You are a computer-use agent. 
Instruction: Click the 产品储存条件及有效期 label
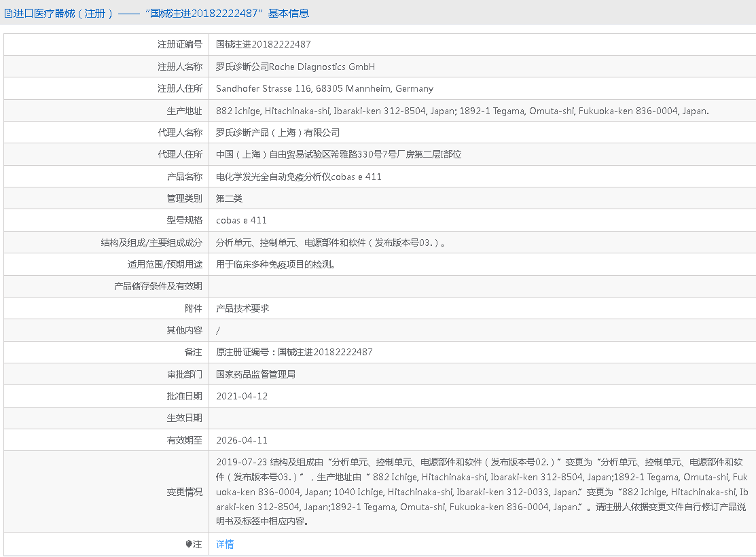coord(158,287)
